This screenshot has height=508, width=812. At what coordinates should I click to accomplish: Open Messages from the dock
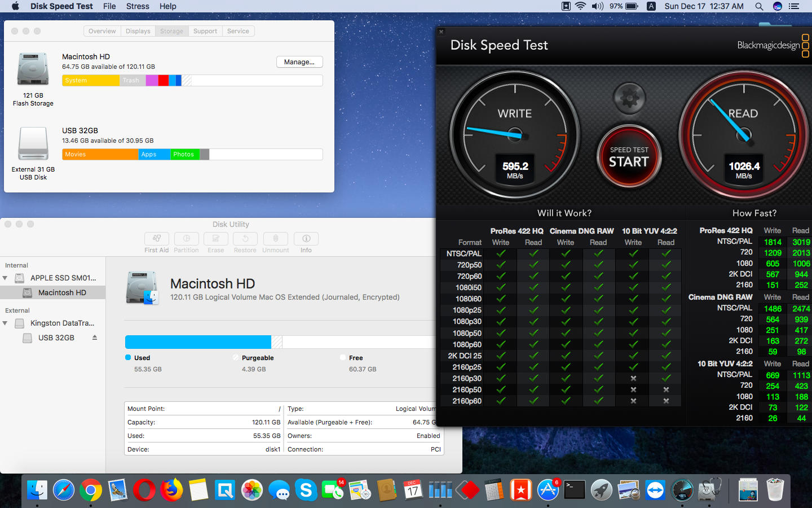(279, 490)
